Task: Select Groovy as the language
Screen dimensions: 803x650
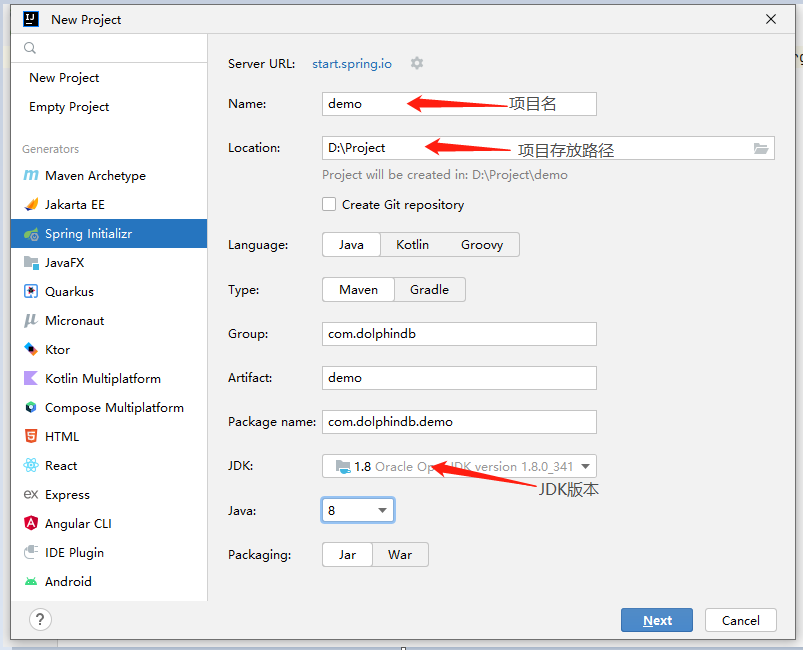Action: 482,245
